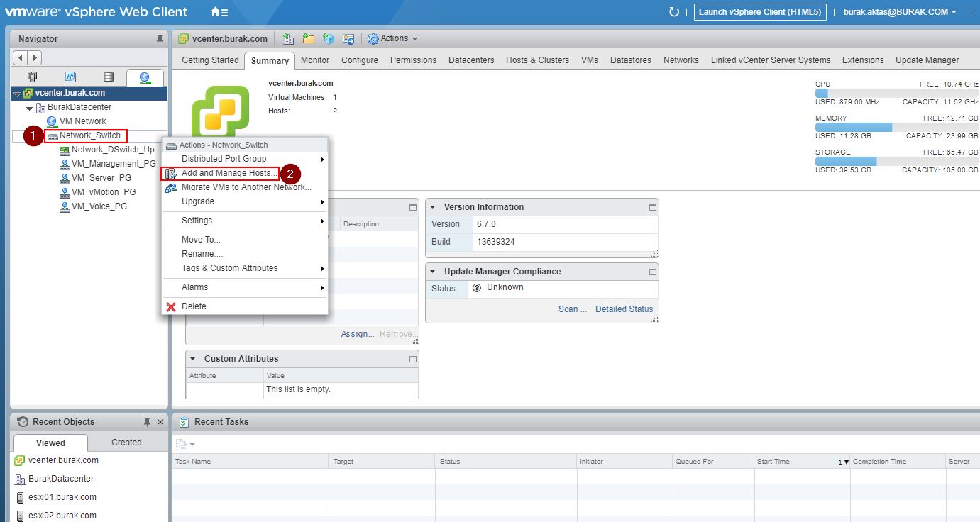Click the CPU usage bar
The height and width of the screenshot is (522, 980).
(896, 93)
